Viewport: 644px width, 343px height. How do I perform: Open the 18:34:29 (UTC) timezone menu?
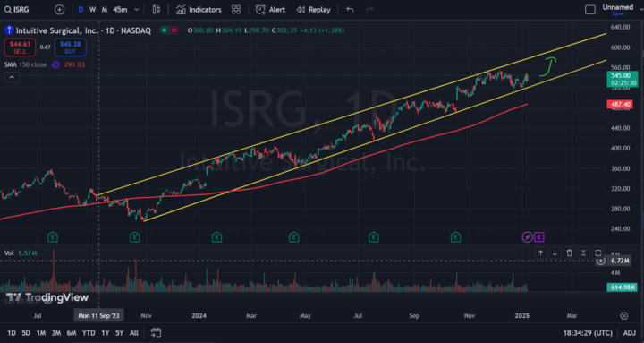click(589, 333)
